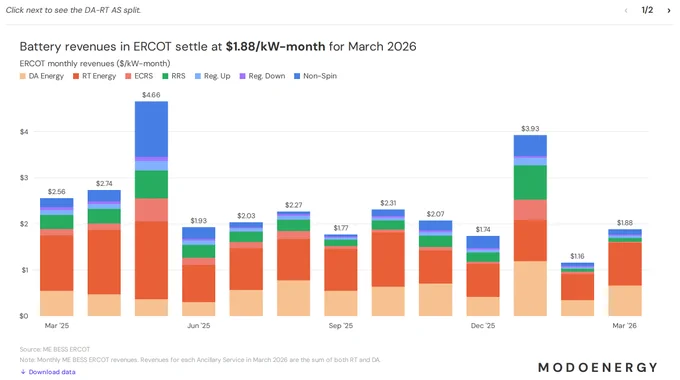Toggle the DA Energy legend entry
This screenshot has width=680, height=380.
coord(42,76)
